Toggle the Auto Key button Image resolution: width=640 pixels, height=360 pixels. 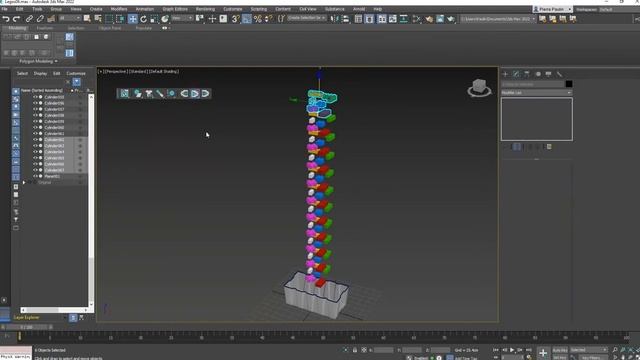click(560, 350)
